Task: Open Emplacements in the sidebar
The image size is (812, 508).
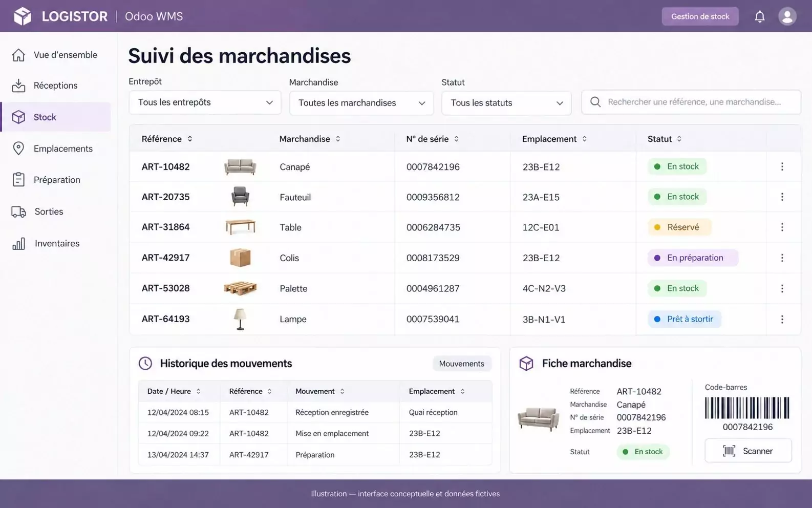Action: [55, 149]
